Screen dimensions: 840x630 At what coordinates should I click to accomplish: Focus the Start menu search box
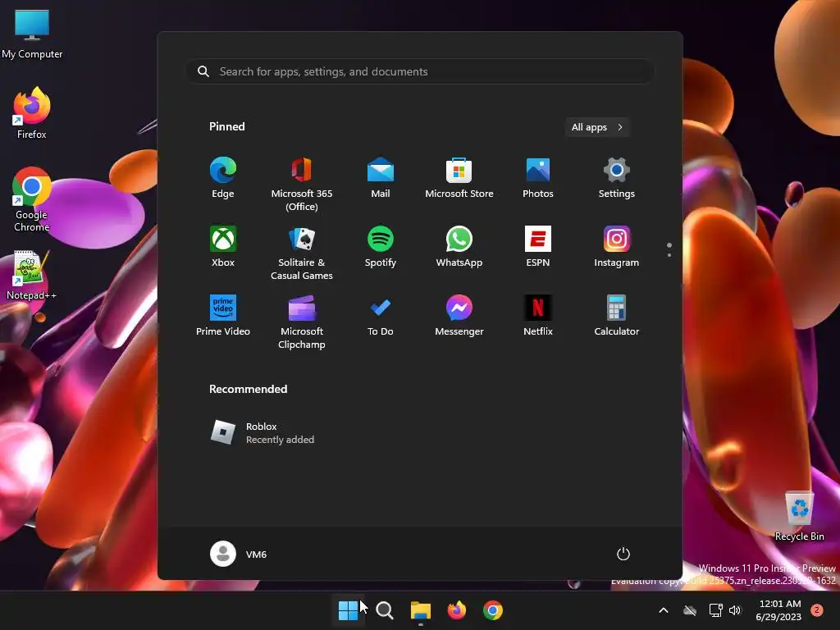pyautogui.click(x=420, y=71)
